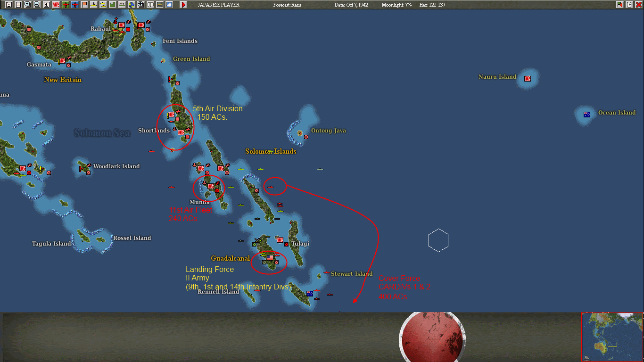Screen dimensions: 644x362
Task: Select the red aircraft on blue background icon
Action: point(74,5)
